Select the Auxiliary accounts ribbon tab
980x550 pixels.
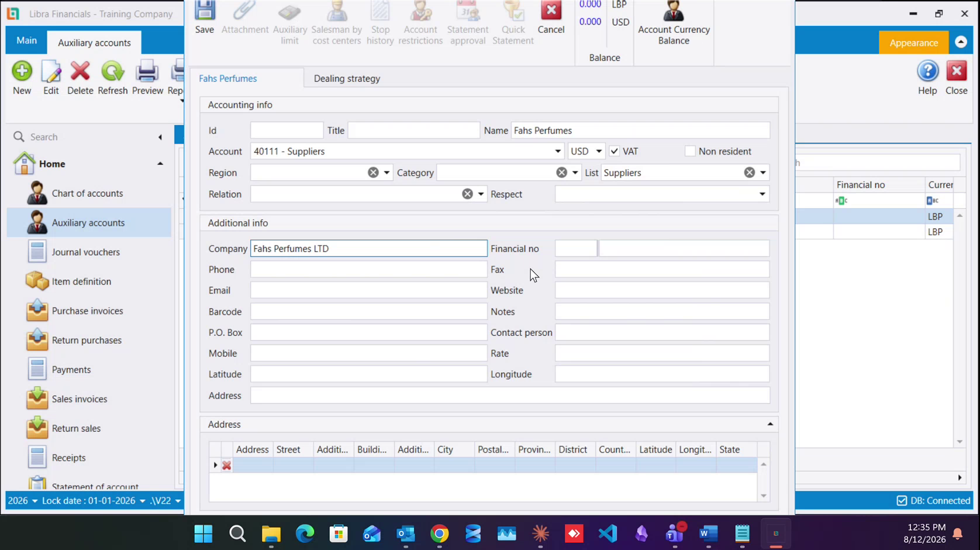pos(94,43)
